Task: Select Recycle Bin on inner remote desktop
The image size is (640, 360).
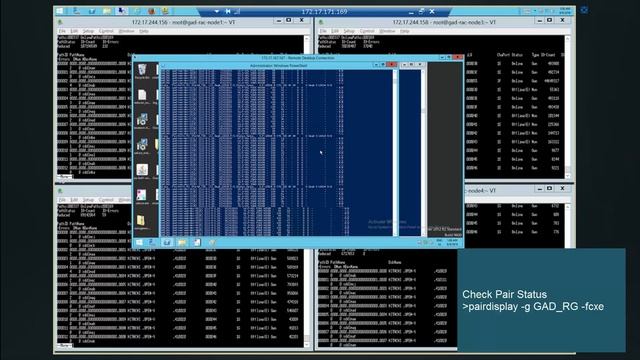Action: click(142, 71)
